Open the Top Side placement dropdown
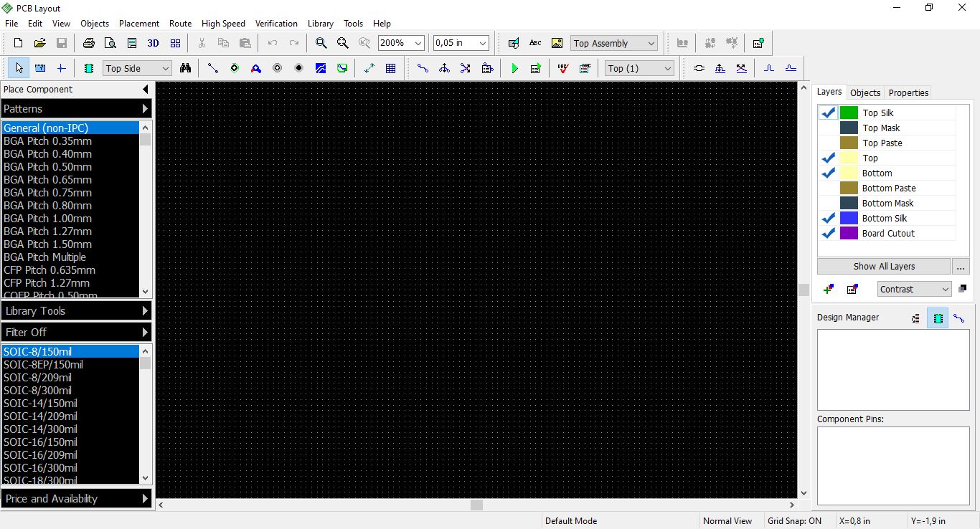980x529 pixels. (137, 68)
